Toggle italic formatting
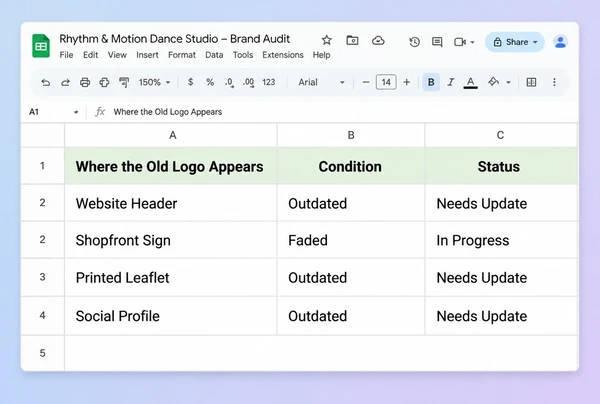 451,82
